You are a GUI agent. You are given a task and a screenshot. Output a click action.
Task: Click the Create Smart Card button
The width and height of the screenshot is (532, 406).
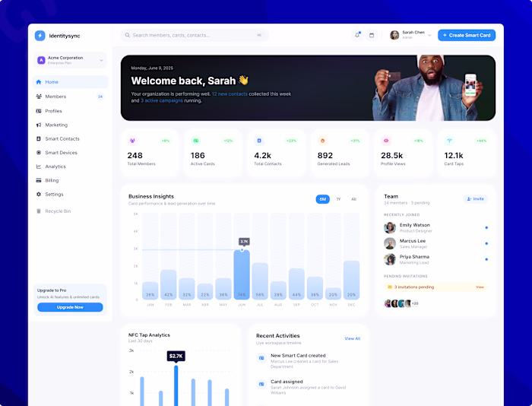coord(467,35)
